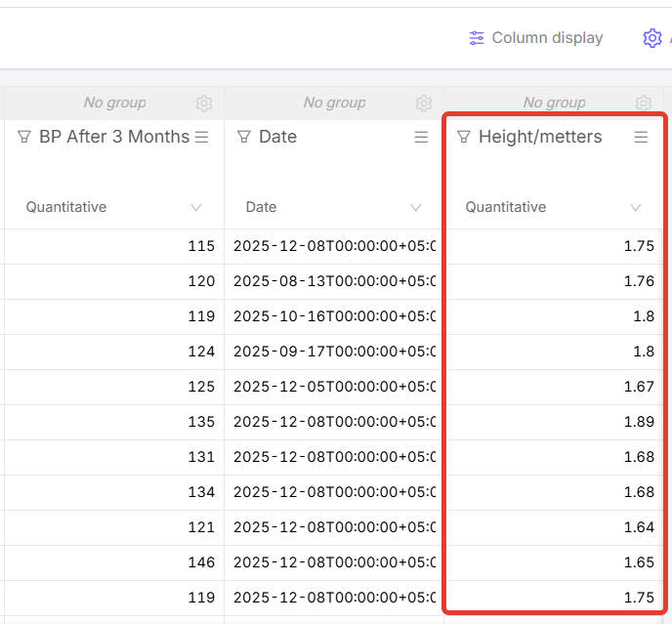Click the purple settings gear in the toolbar
This screenshot has height=624, width=672.
(651, 38)
